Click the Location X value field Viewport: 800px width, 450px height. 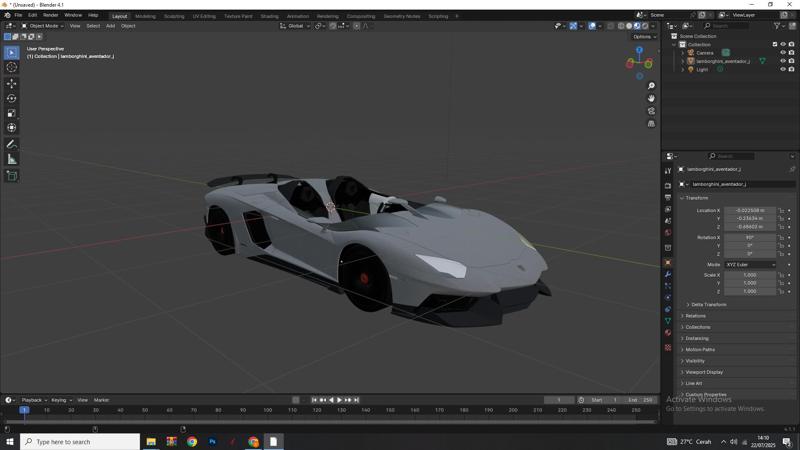tap(750, 210)
